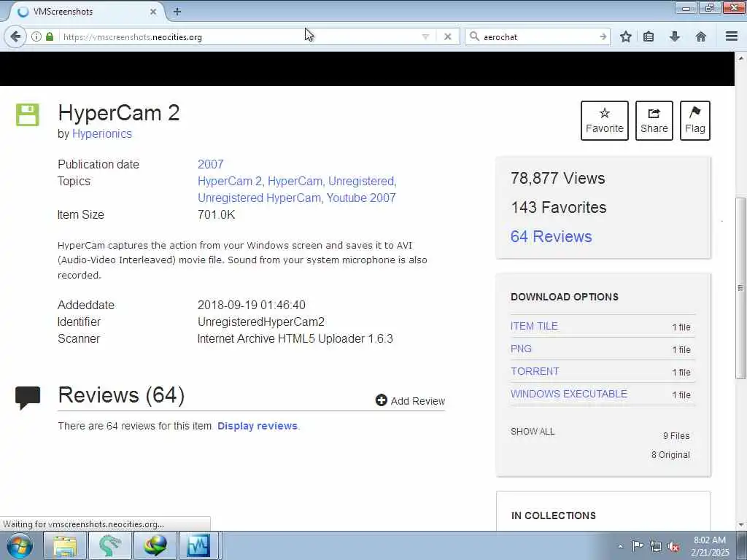Click the Share button
Viewport: 747px width, 560px height.
[x=654, y=120]
